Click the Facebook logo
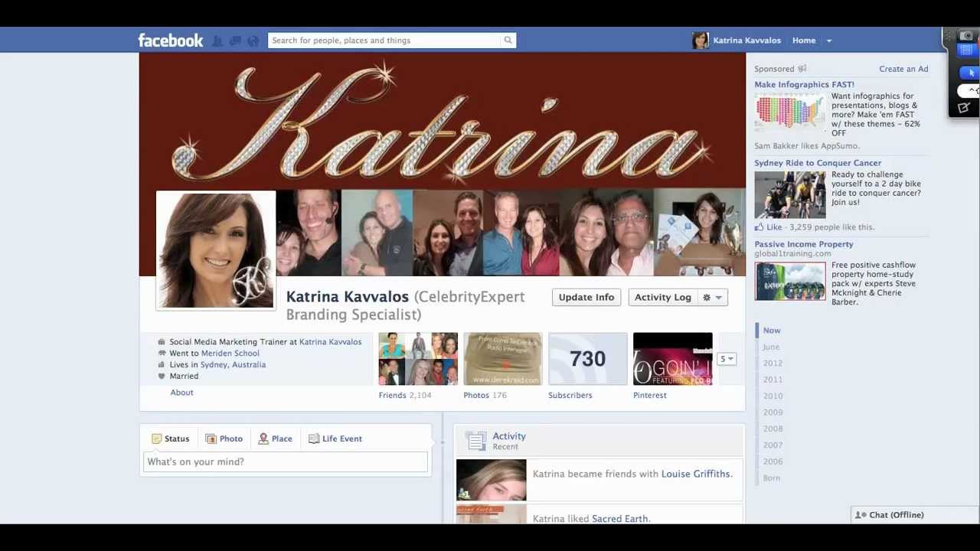The width and height of the screenshot is (980, 551). coord(170,41)
